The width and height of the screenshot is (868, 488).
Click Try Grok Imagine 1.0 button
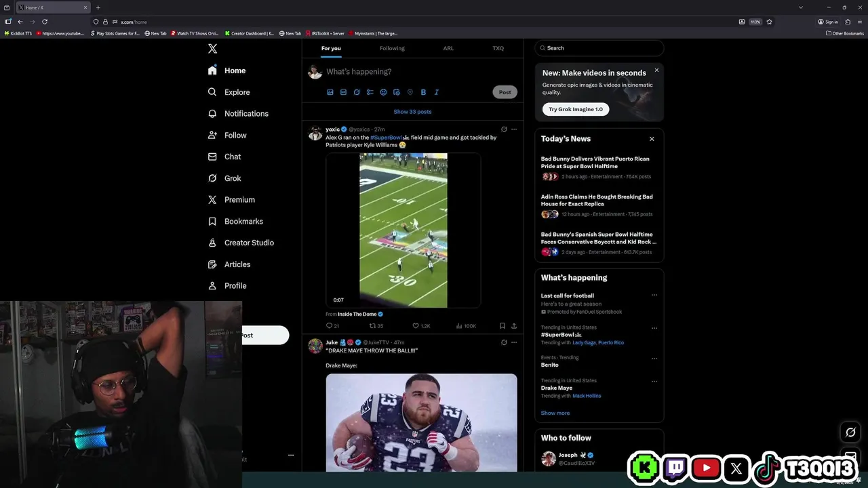click(576, 109)
